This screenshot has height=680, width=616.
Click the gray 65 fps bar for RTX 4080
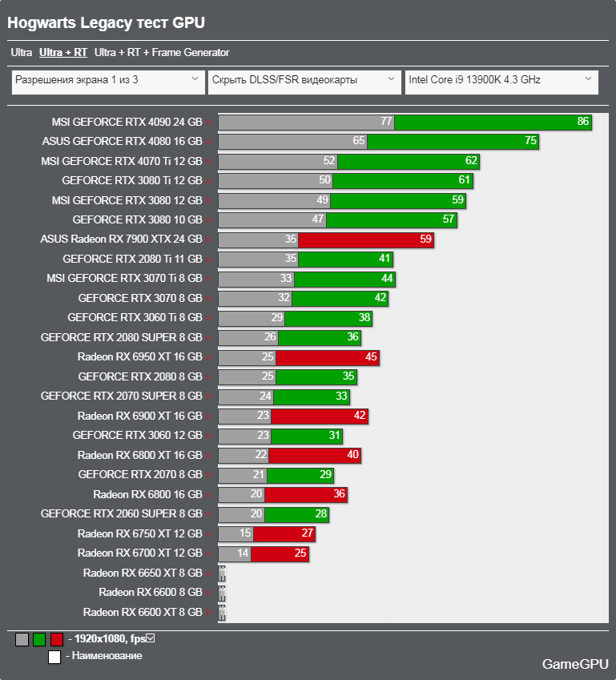coord(293,142)
